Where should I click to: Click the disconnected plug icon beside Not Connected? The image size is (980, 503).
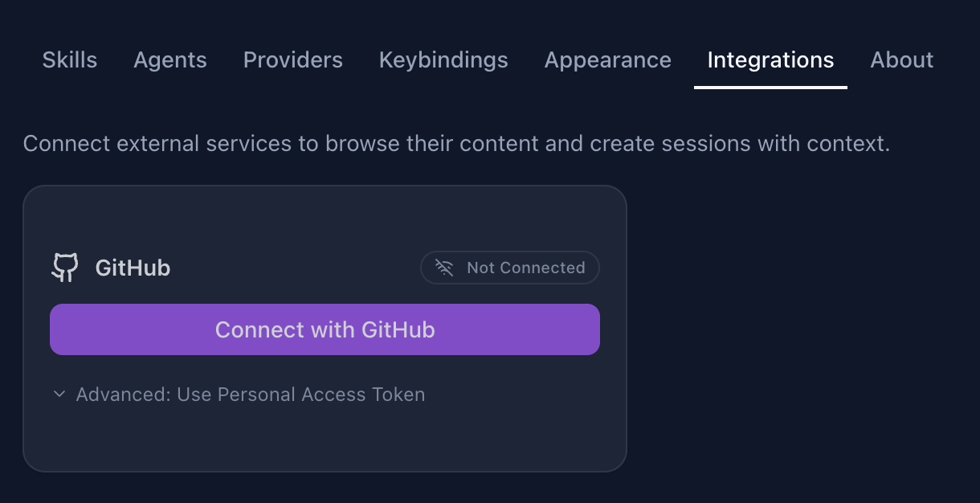(443, 267)
